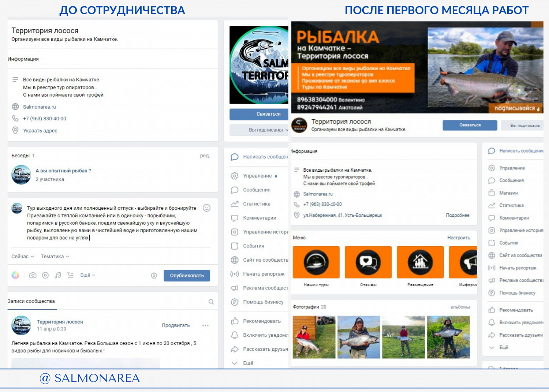549x392 pixels.
Task: Click the Наши туры orange menu tile
Action: (x=316, y=262)
